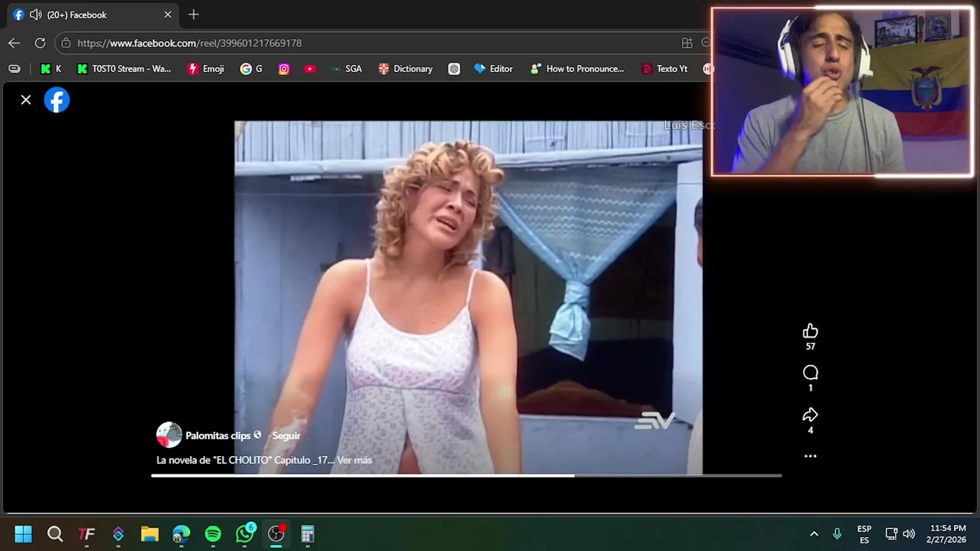Click the reel video to pause

pos(468,297)
